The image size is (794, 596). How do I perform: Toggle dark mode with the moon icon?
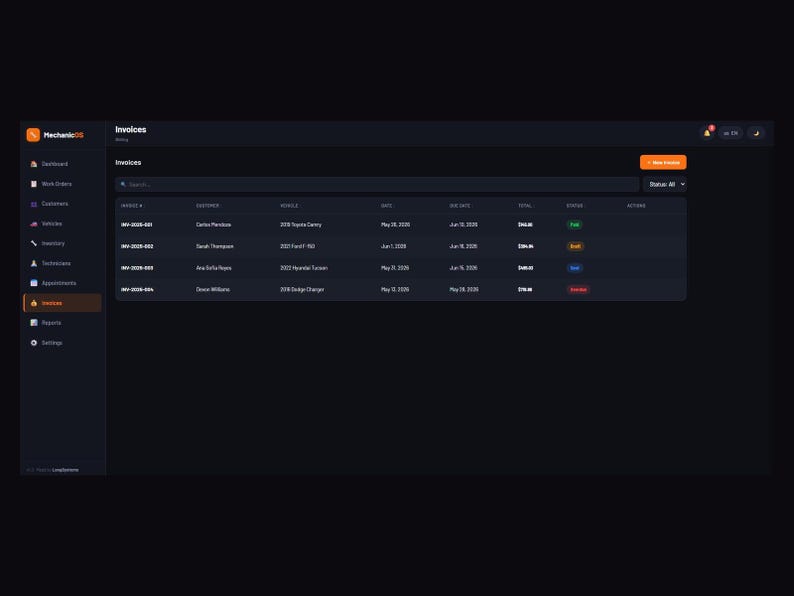tap(756, 133)
